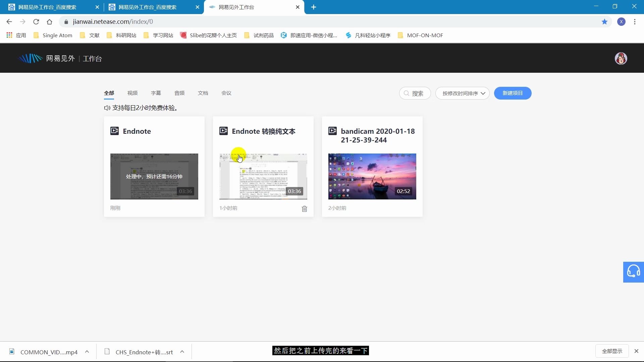Click the speaker announcement icon
Viewport: 644px width, 362px height.
[107, 108]
